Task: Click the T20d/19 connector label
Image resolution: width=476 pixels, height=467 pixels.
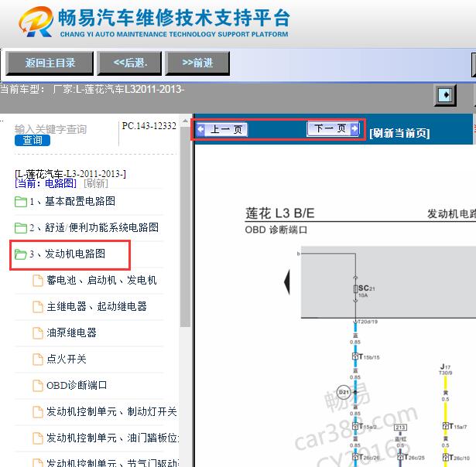Action: pyautogui.click(x=368, y=322)
